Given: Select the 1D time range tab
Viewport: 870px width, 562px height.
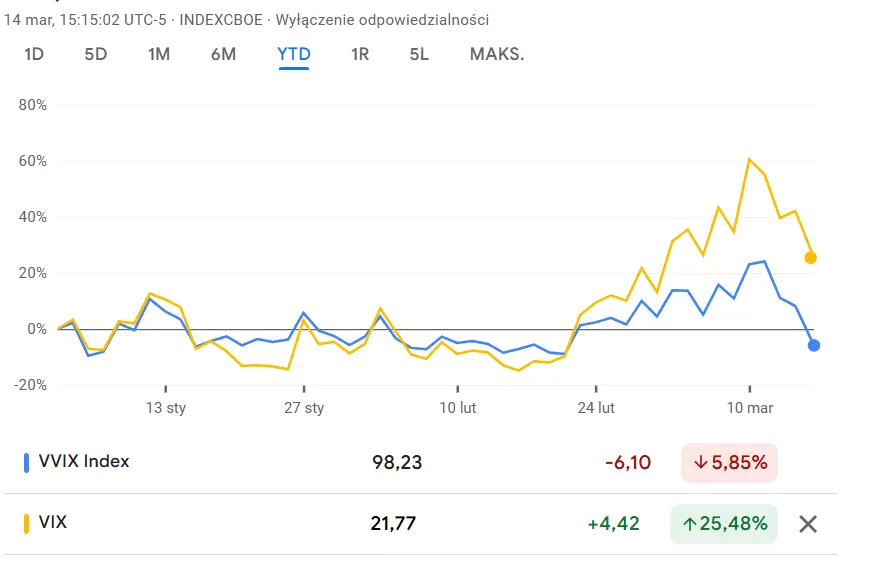Looking at the screenshot, I should coord(34,54).
